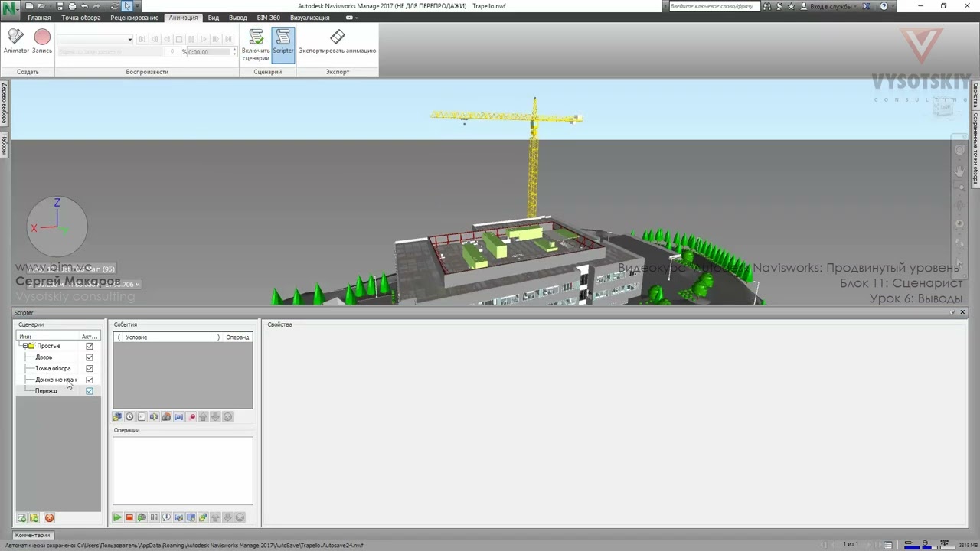The image size is (980, 551).
Task: Add Play Animation action green arrow
Action: coord(117,517)
